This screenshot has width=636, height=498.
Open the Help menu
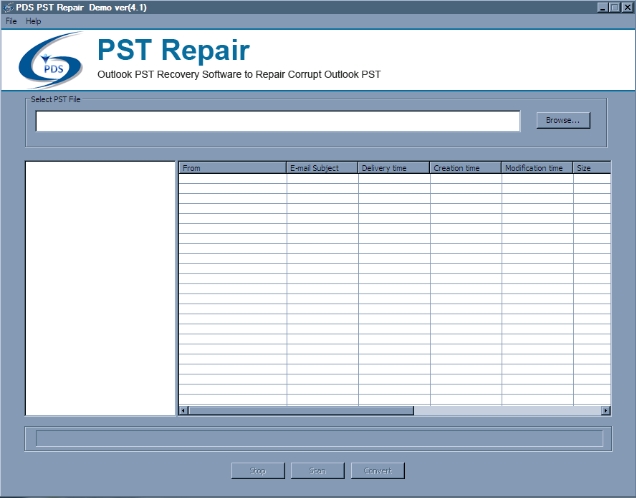point(34,21)
